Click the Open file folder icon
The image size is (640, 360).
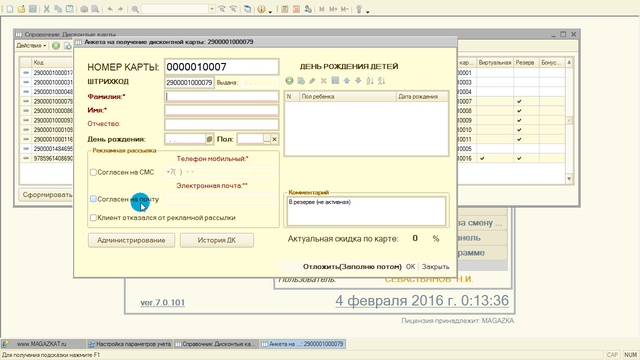21,9
